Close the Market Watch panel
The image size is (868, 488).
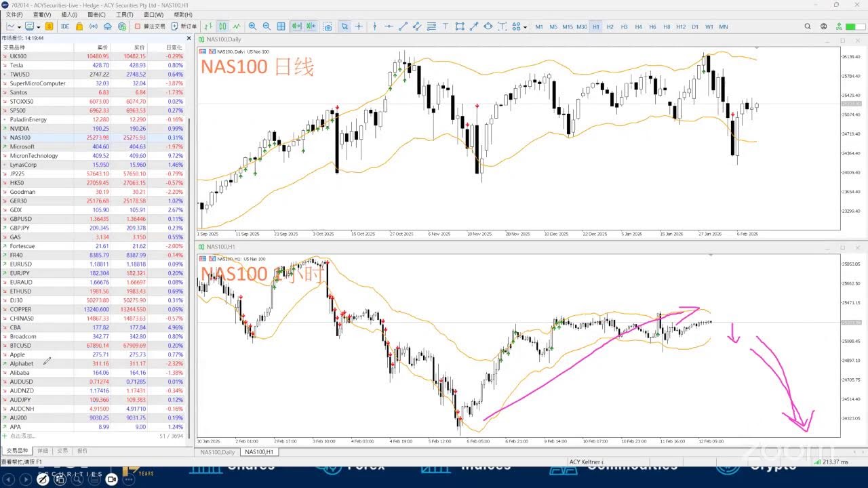187,38
